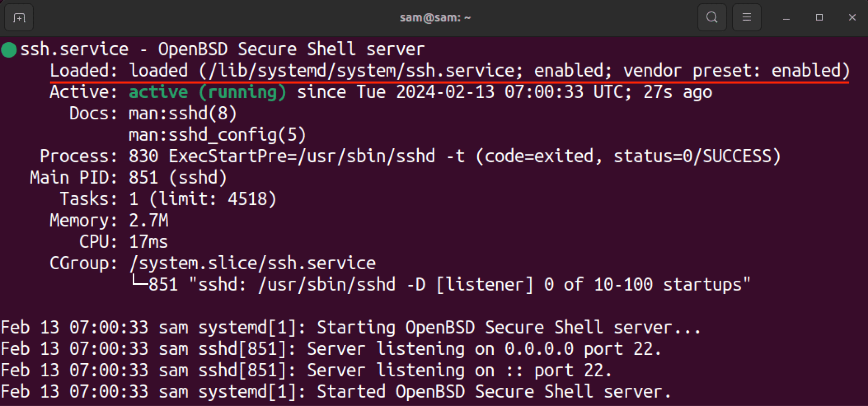Click the Memory 2.7M value
Screen dimensions: 868x406
tap(149, 221)
